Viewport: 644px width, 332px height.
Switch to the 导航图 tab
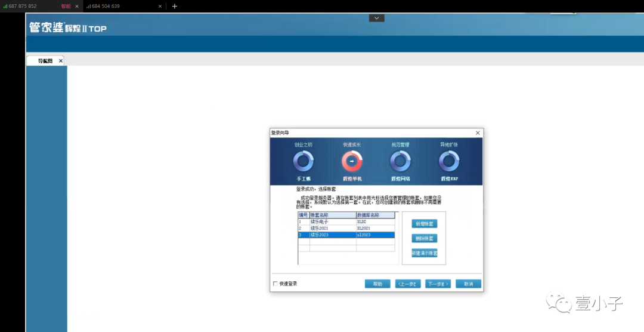pyautogui.click(x=45, y=61)
